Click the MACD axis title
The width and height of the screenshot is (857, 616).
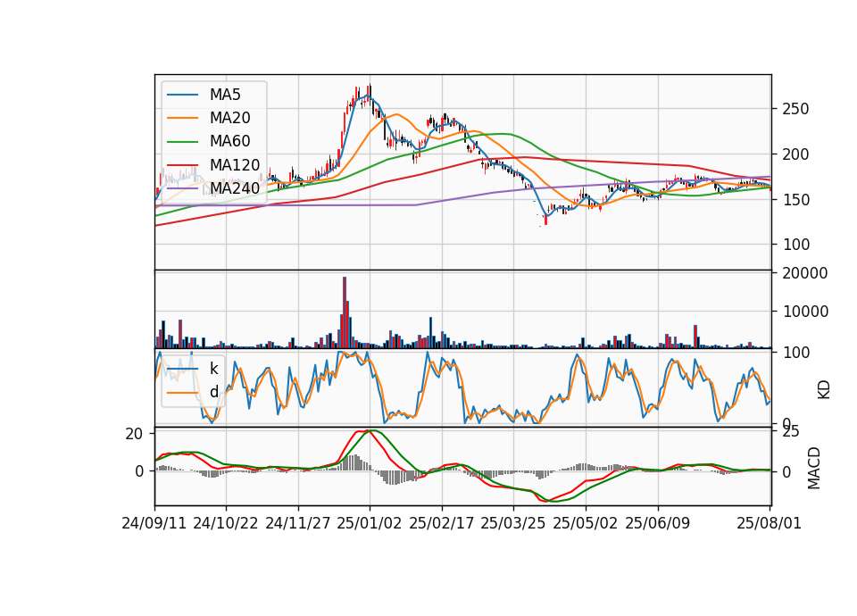click(814, 468)
